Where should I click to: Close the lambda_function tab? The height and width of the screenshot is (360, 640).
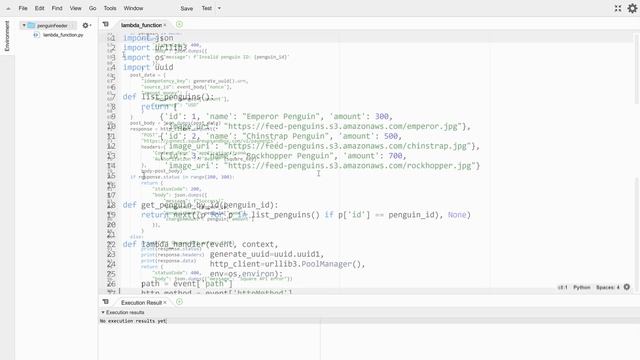pyautogui.click(x=165, y=25)
